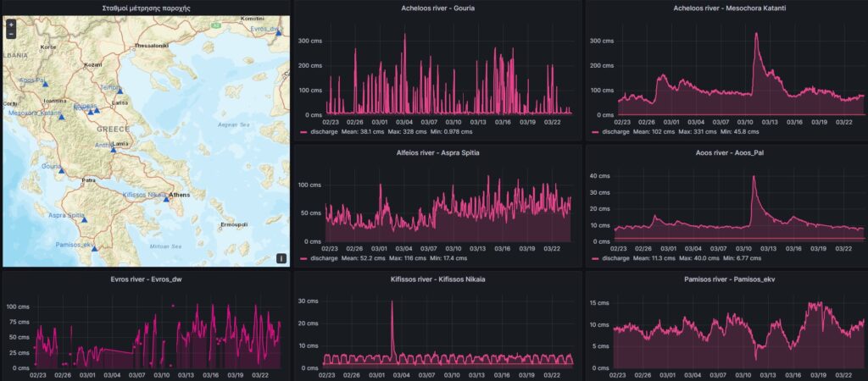Open the map attribution info icon

(x=281, y=258)
